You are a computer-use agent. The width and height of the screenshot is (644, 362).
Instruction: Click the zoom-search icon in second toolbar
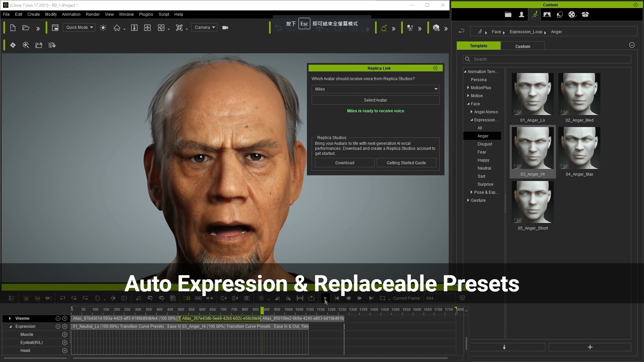click(x=26, y=45)
